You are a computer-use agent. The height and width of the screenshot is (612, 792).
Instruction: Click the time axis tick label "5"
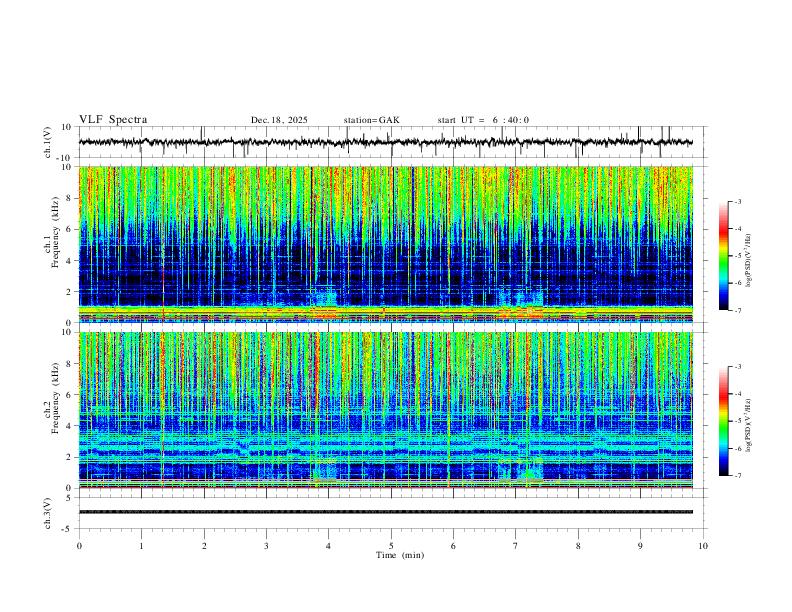tap(391, 546)
